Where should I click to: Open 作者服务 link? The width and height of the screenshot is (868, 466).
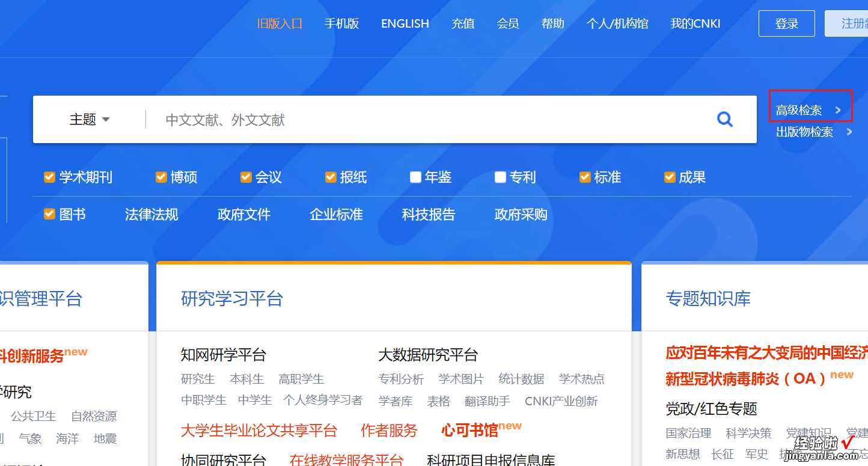point(389,431)
